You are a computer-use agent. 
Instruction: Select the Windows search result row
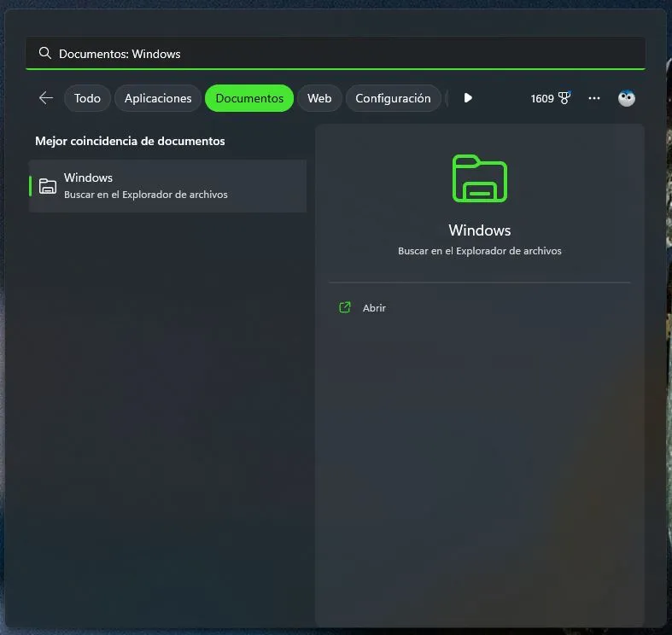click(x=167, y=186)
